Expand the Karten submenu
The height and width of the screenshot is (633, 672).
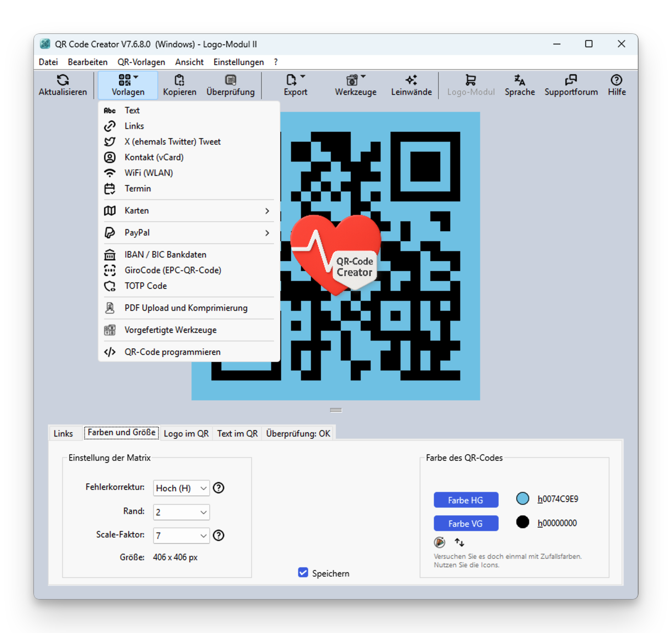pyautogui.click(x=189, y=211)
